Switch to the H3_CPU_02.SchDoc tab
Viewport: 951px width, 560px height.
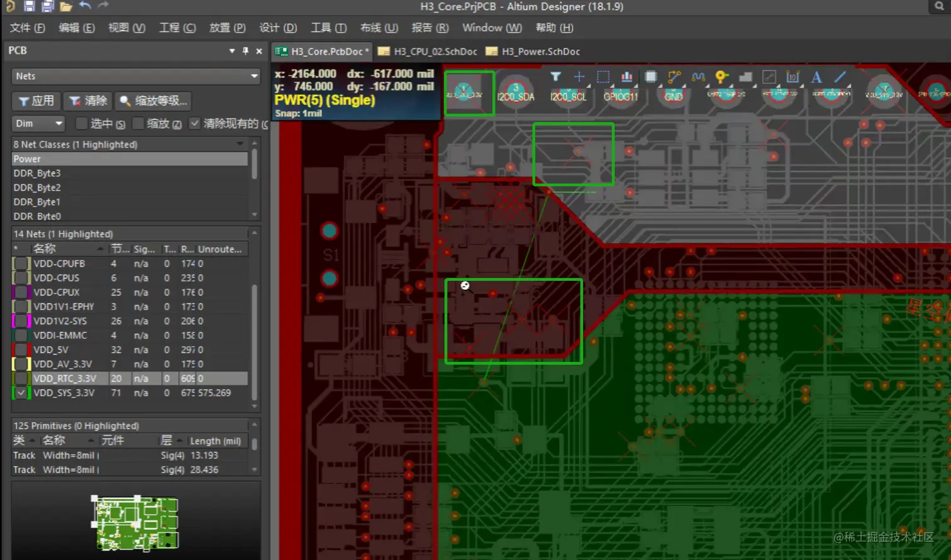[x=428, y=52]
